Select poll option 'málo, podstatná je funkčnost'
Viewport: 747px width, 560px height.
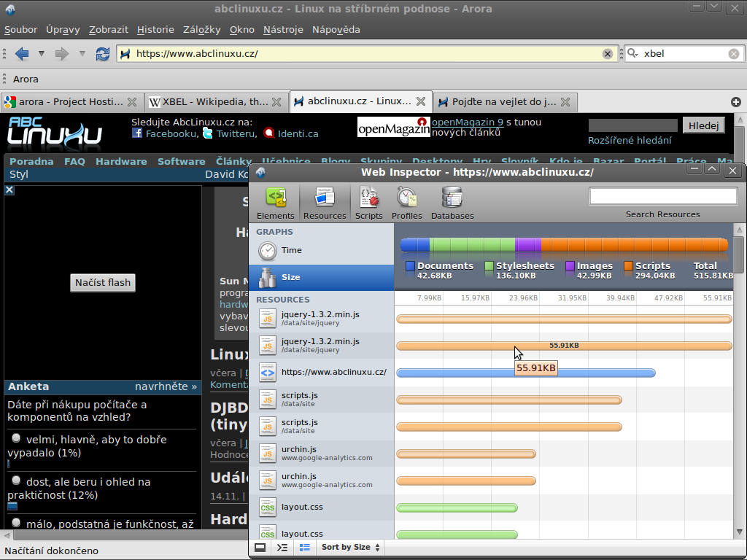pos(16,523)
